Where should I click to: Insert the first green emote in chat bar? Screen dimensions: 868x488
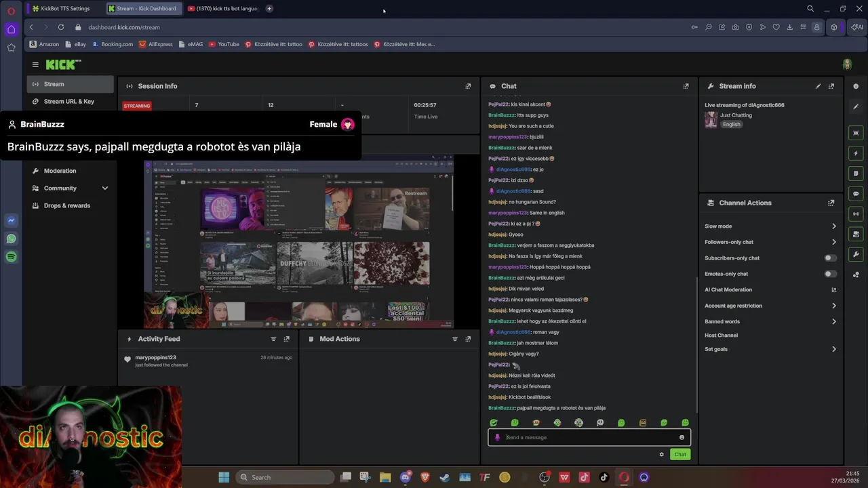click(x=494, y=423)
